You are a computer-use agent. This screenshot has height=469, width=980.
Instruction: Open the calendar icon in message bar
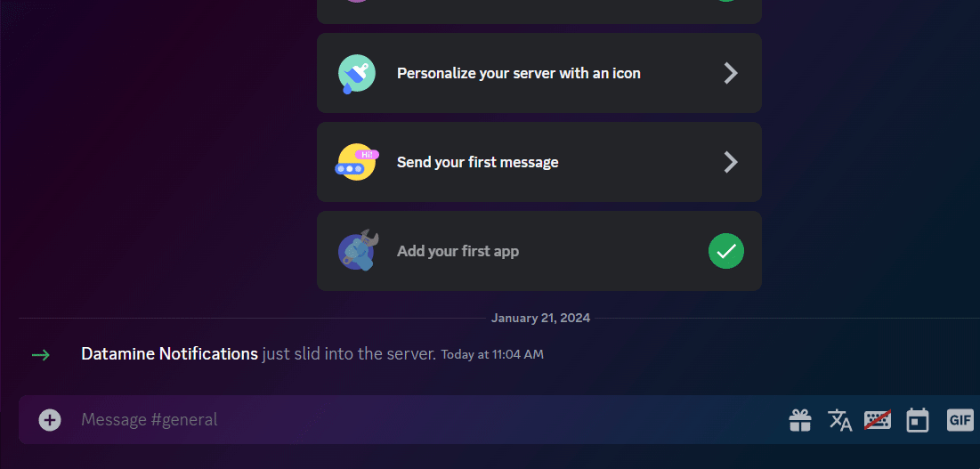(918, 420)
